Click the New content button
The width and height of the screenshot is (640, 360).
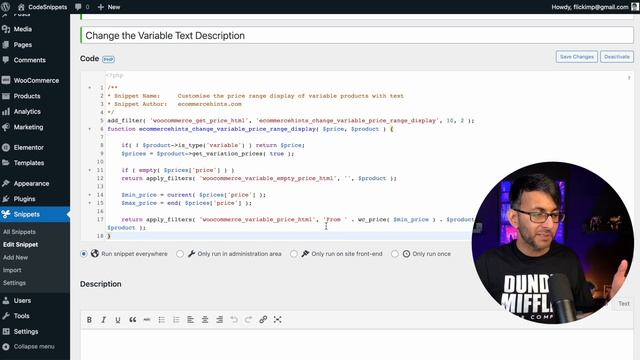point(109,7)
